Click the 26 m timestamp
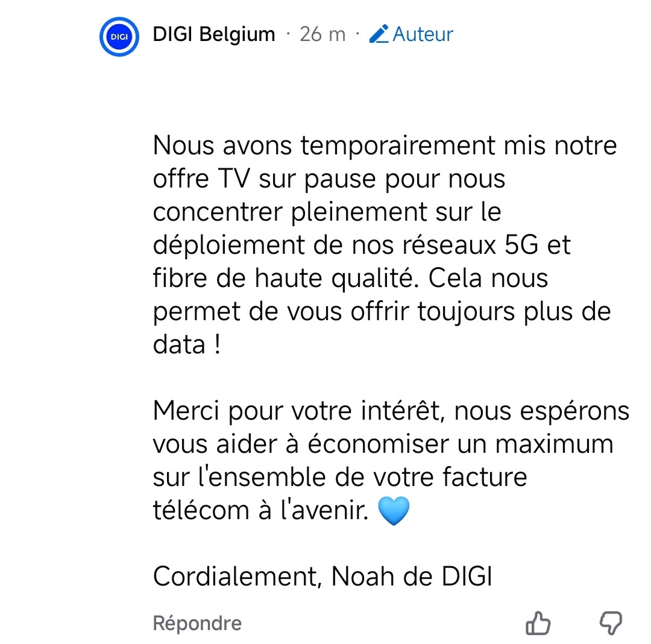This screenshot has width=651, height=644. pos(322,34)
